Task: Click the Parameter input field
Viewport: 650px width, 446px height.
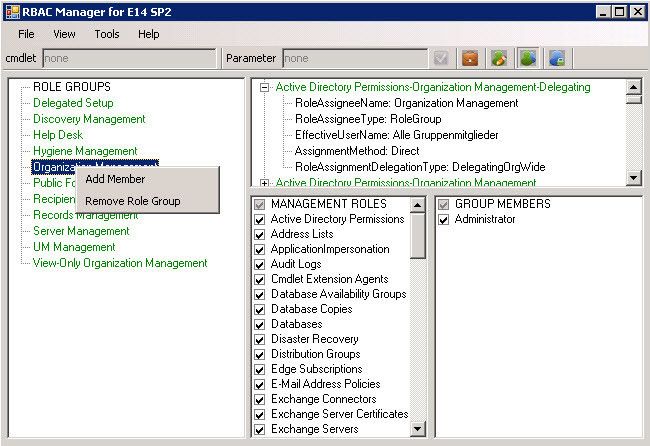Action: tap(355, 58)
